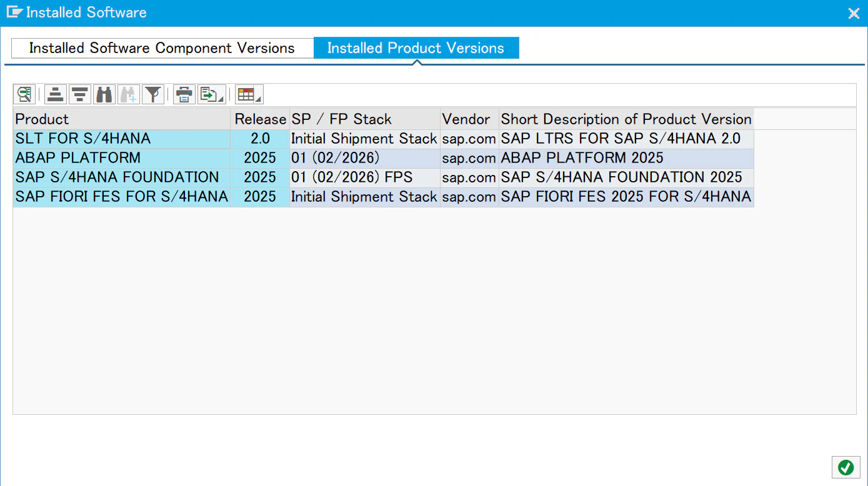Image resolution: width=868 pixels, height=486 pixels.
Task: Click the window menu icon in title bar
Action: click(x=14, y=12)
